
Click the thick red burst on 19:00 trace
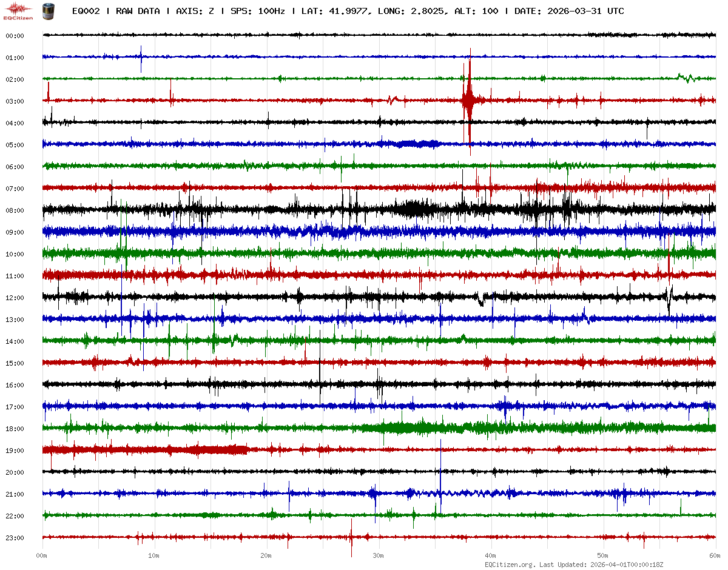coord(212,450)
